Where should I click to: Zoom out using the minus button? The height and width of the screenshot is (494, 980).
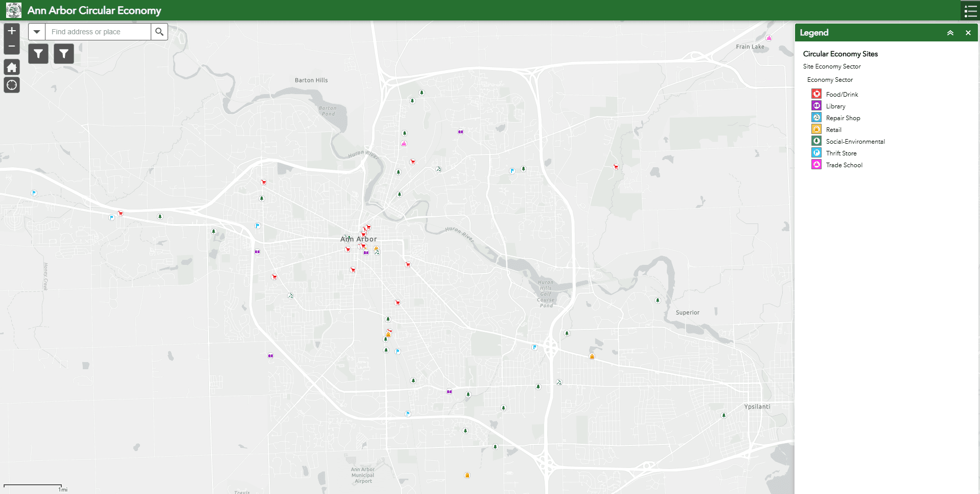[11, 46]
